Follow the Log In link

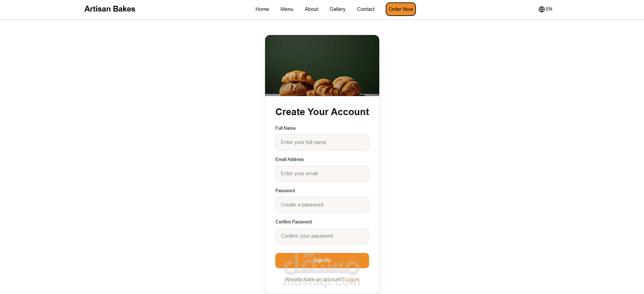coord(352,279)
